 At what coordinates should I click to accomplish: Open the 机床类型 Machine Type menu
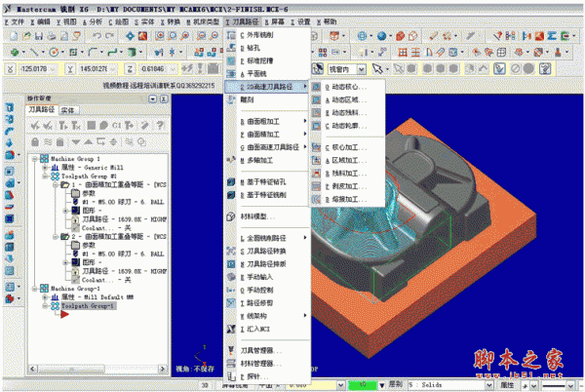(204, 22)
